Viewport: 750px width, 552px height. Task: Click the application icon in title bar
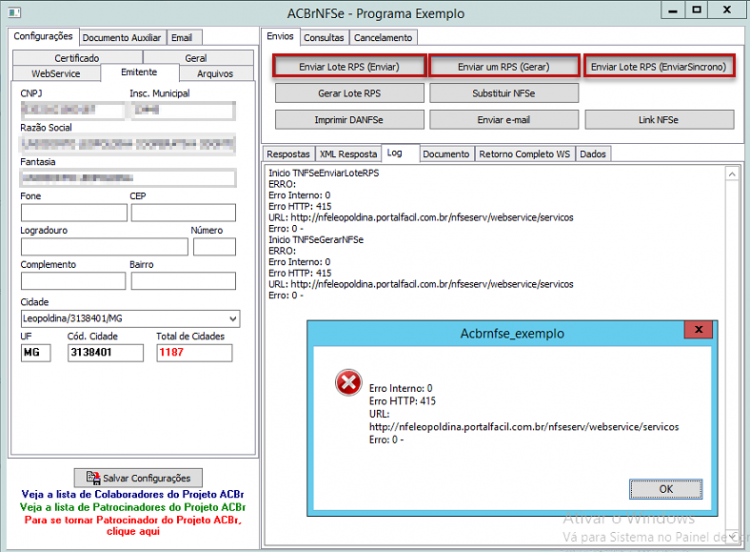pyautogui.click(x=14, y=12)
